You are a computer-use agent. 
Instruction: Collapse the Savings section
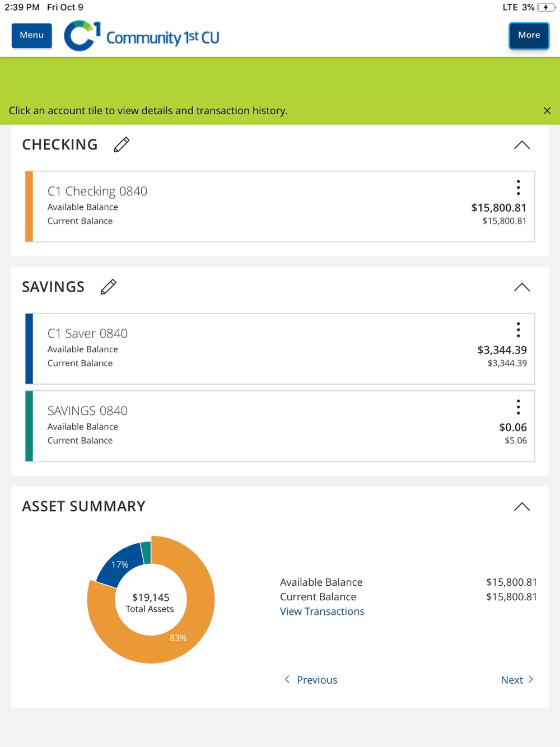point(521,287)
